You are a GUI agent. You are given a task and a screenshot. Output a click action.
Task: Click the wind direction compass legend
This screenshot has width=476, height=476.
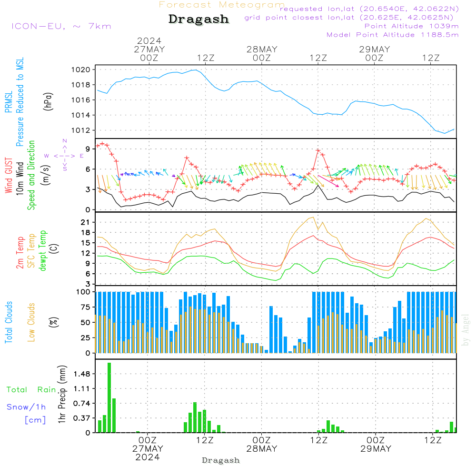click(x=64, y=156)
